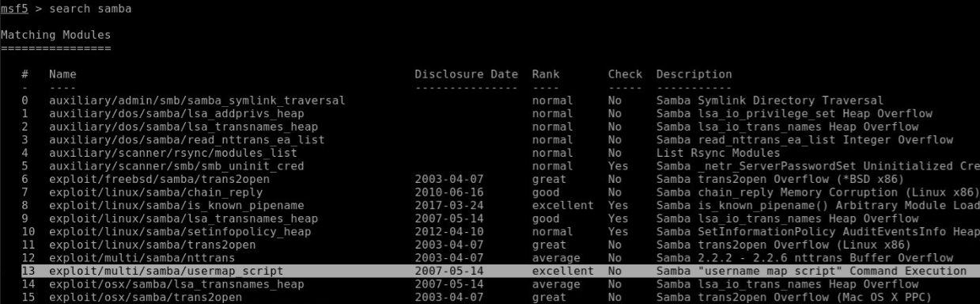Click 'Samba lsa_io_privilege_set Heap Overflow' description
This screenshot has width=980, height=304.
(795, 113)
